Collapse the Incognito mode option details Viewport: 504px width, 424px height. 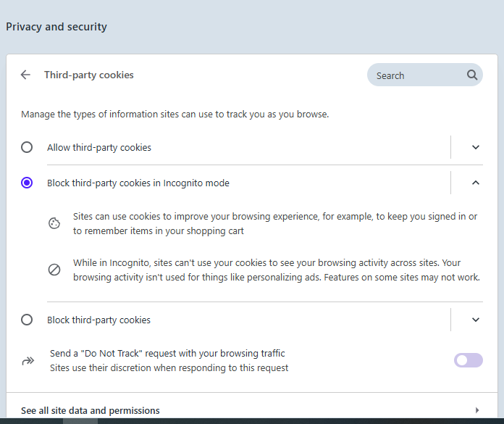click(x=476, y=183)
